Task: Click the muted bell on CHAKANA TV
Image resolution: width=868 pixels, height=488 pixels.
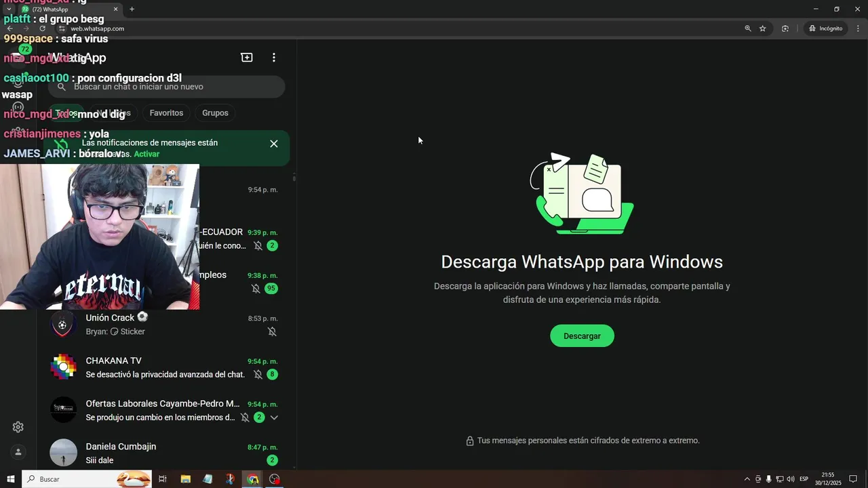Action: [258, 374]
